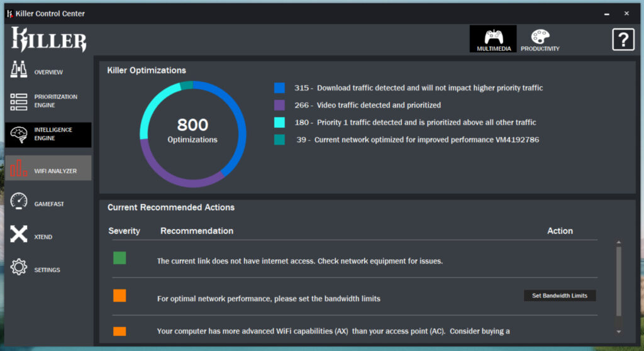
Task: Click the Intelligence Engine brain icon
Action: coord(18,135)
